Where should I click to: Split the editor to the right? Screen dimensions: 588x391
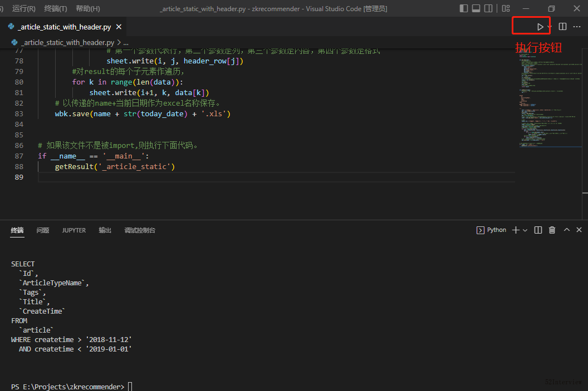[562, 27]
